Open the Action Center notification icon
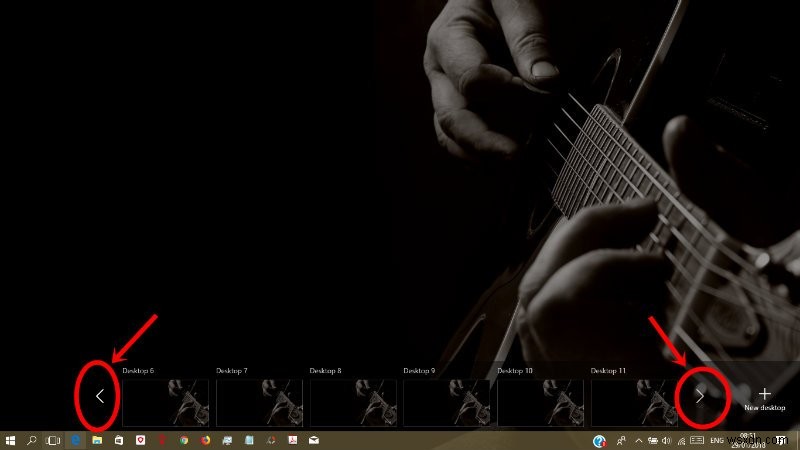This screenshot has height=450, width=800. [781, 440]
